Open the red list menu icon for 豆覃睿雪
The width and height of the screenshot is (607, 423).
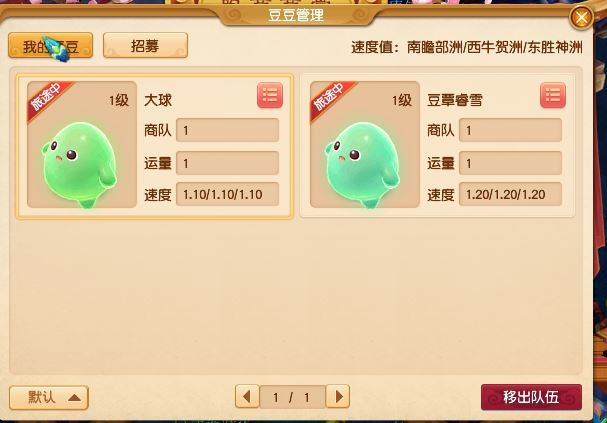pyautogui.click(x=553, y=95)
